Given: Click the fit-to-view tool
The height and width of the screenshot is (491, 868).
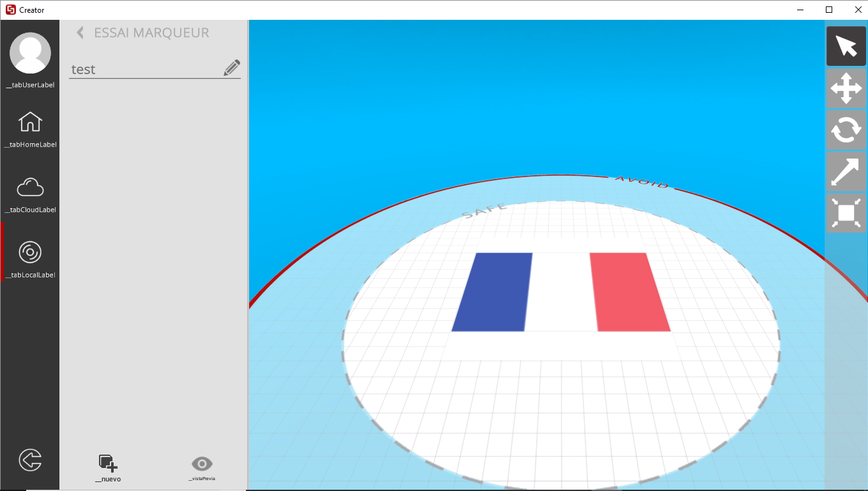Looking at the screenshot, I should pos(846,213).
